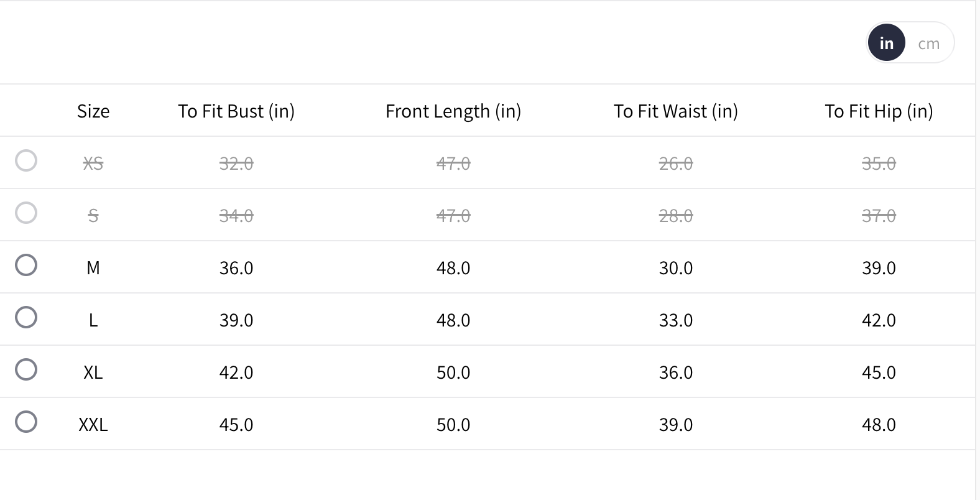Viewport: 980px width, 500px height.
Task: Switch measurement units to cm
Action: coord(928,44)
